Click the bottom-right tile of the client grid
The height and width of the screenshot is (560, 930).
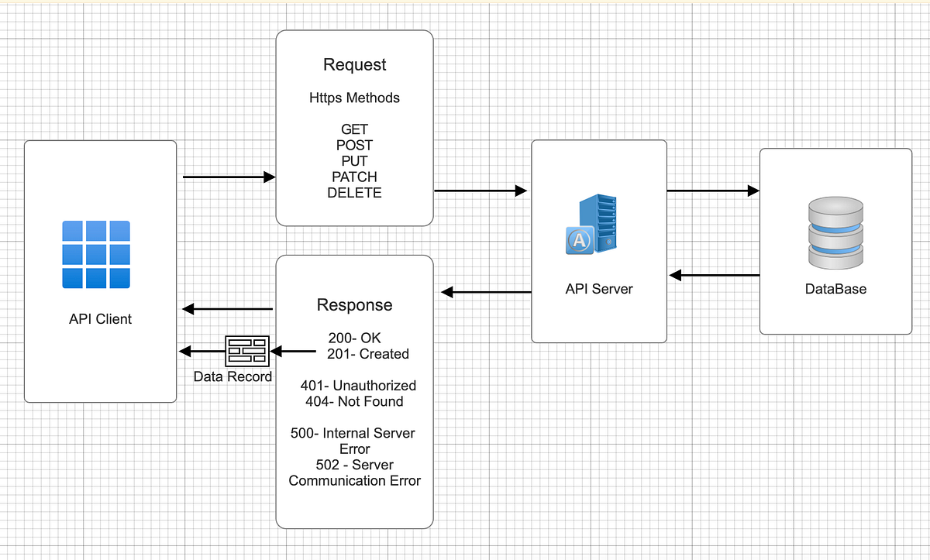[120, 279]
